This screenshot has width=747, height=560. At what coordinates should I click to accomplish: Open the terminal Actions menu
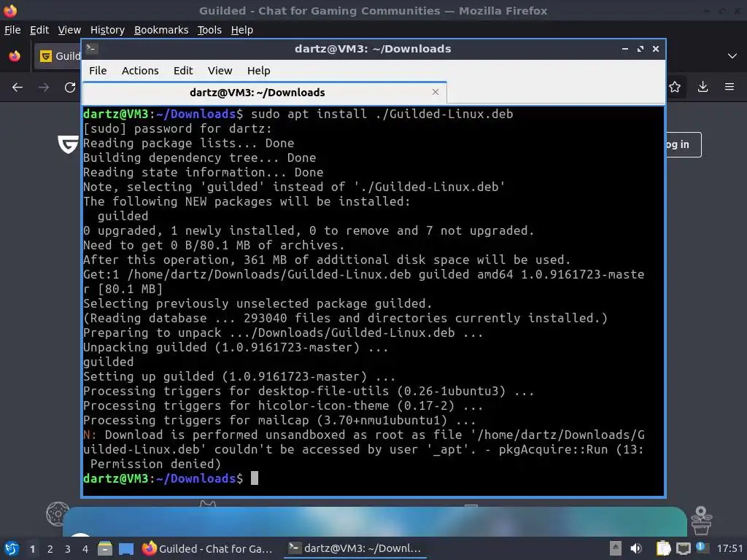point(140,71)
